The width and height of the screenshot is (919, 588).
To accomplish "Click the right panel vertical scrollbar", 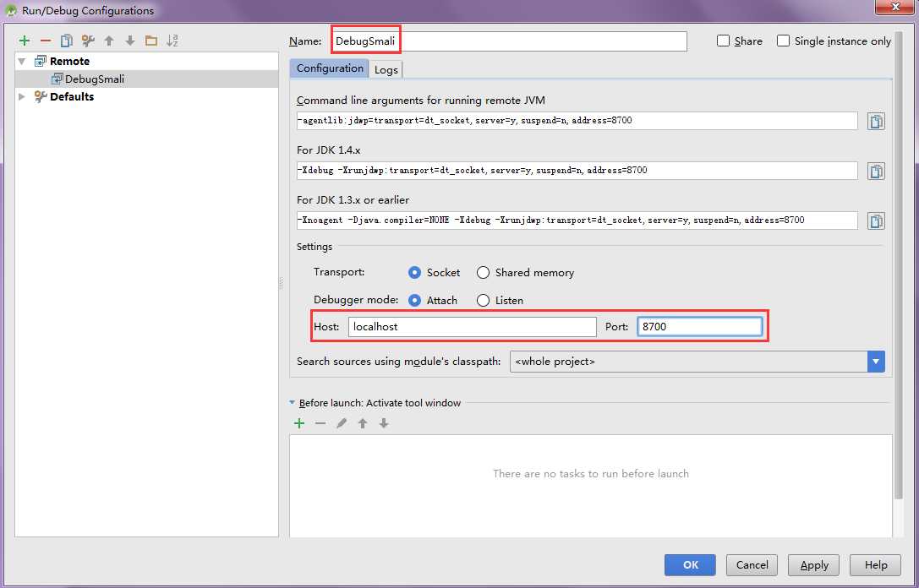I will pyautogui.click(x=899, y=264).
